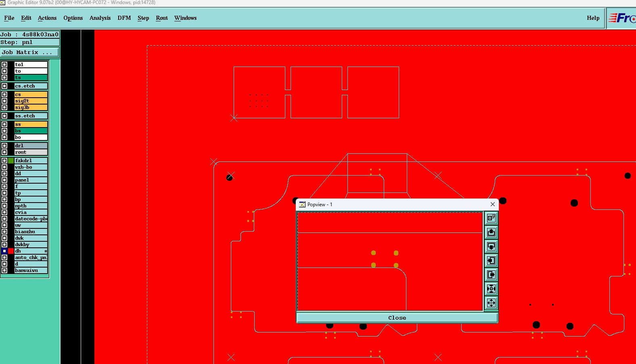Select layer name tp
Viewport: 636px width, 364px height.
point(31,193)
